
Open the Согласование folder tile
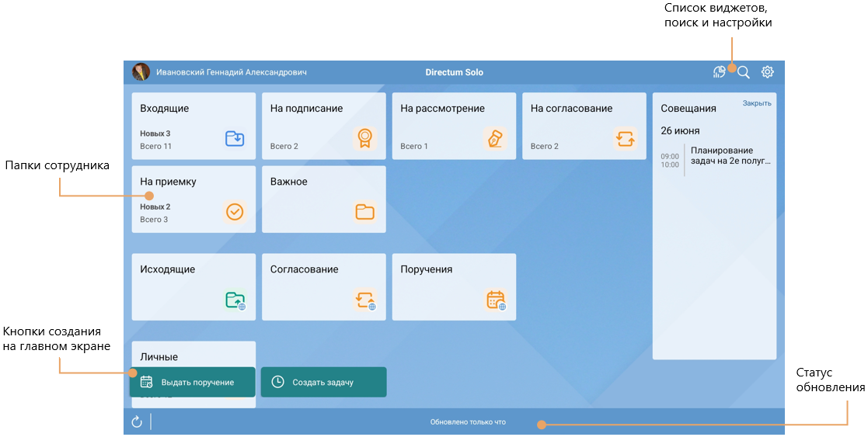pos(324,286)
